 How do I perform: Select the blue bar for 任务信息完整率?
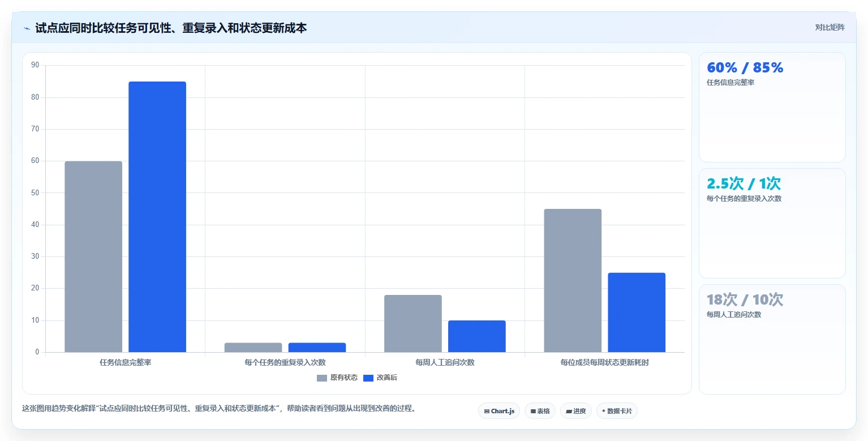click(x=157, y=217)
